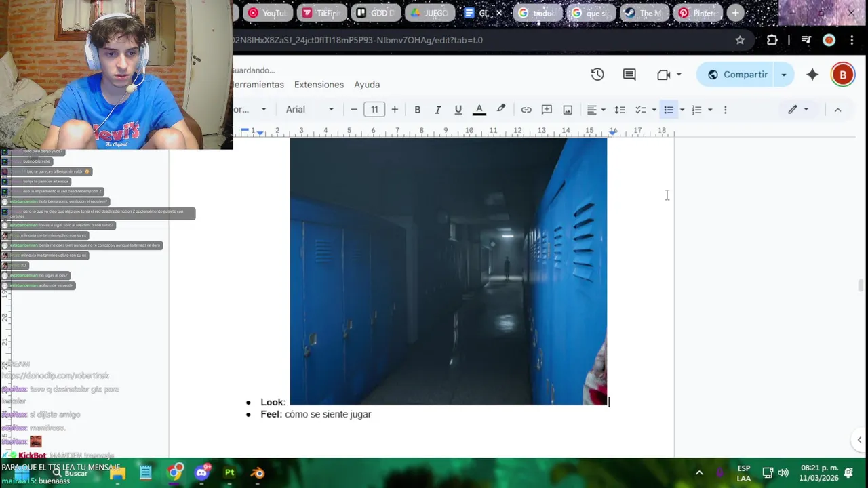Click the Compartir button
Image resolution: width=868 pixels, height=488 pixels.
click(x=737, y=75)
